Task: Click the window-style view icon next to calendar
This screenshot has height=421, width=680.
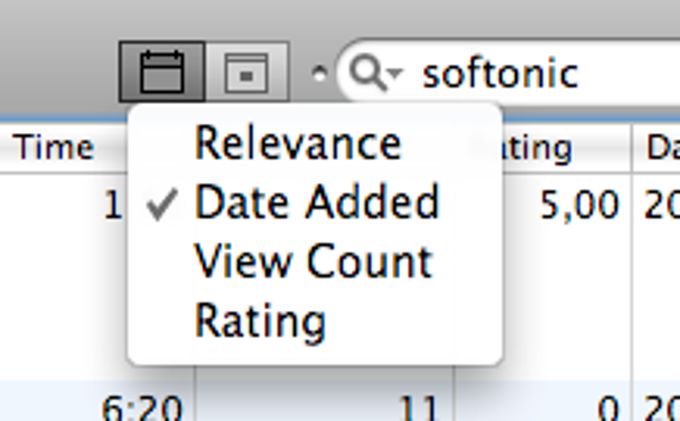Action: tap(246, 72)
